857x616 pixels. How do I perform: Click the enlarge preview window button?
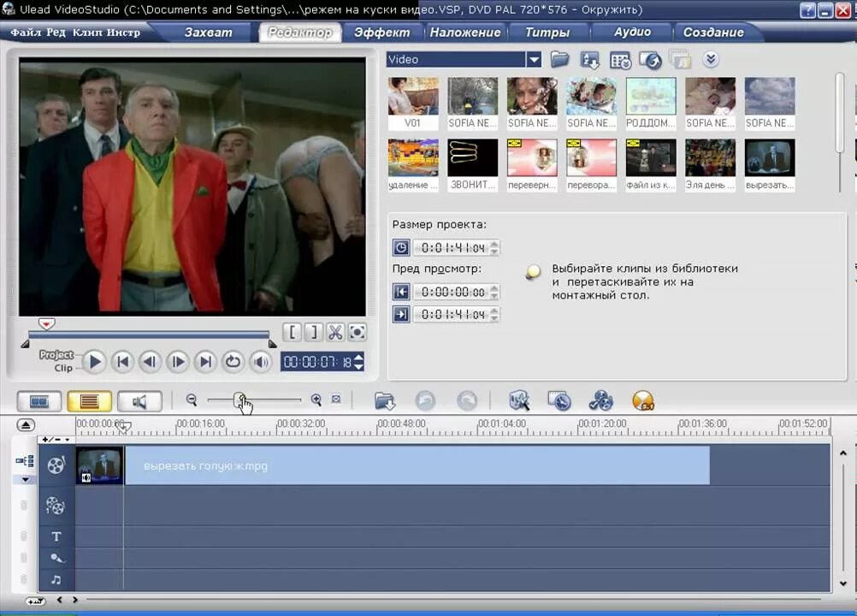[x=357, y=332]
